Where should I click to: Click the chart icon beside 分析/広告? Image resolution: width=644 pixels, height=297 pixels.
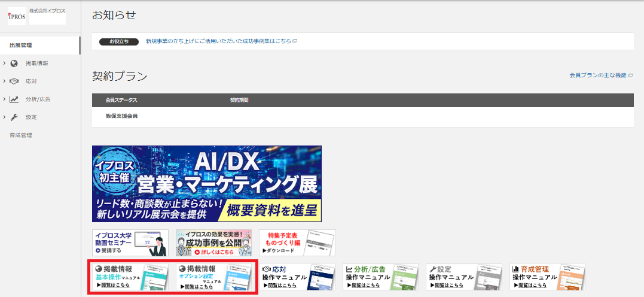[14, 99]
